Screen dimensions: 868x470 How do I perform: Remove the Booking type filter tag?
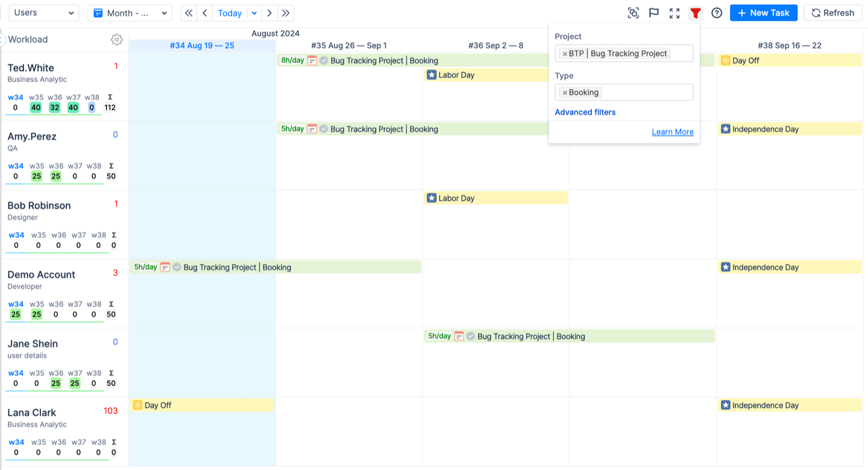point(565,93)
